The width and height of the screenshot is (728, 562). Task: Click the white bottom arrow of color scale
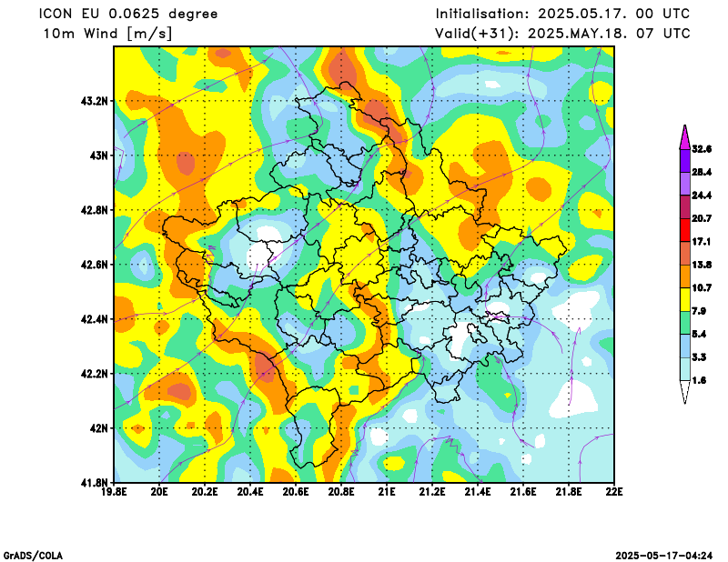[685, 392]
